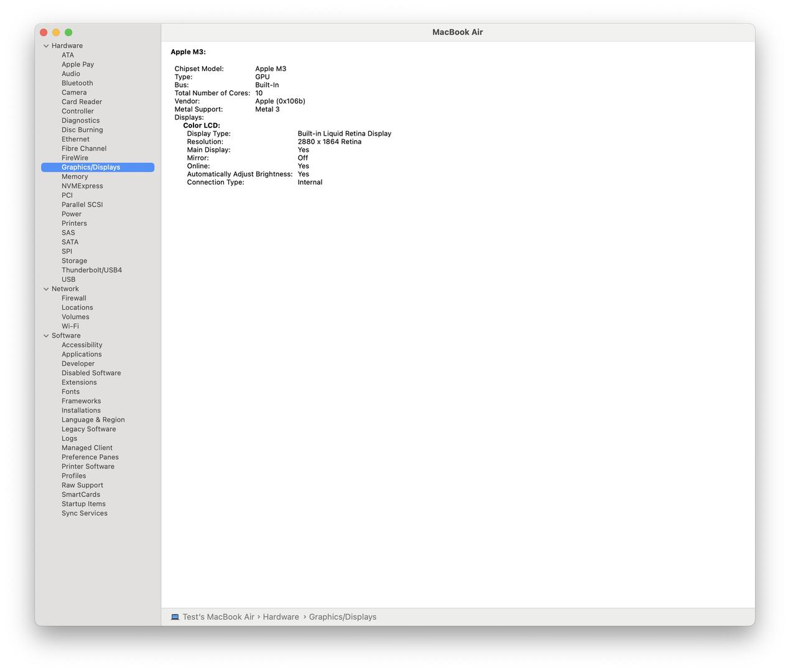Show Installations history
The width and height of the screenshot is (790, 672).
(x=81, y=410)
